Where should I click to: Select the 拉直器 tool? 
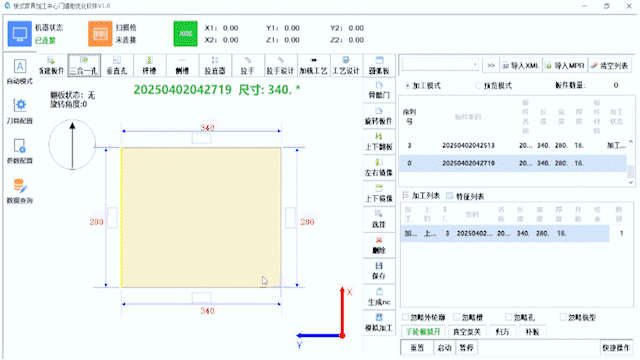(215, 65)
